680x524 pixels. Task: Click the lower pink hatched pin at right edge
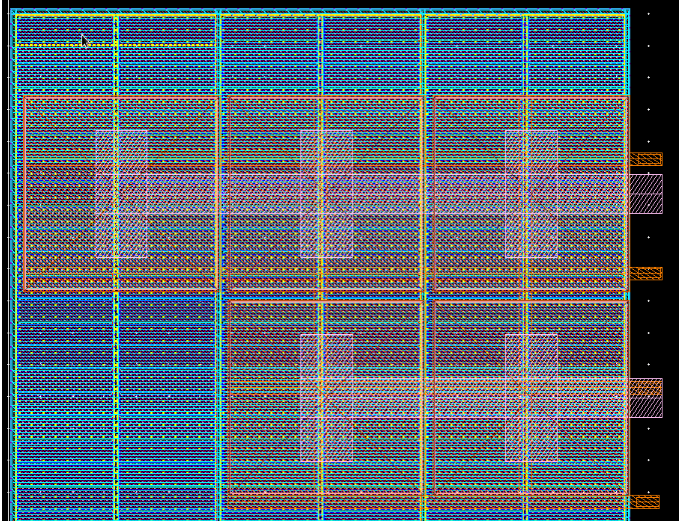click(645, 397)
